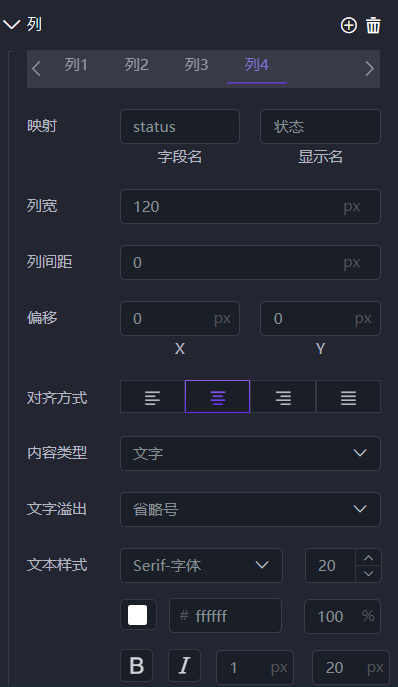Open the white text color swatch
This screenshot has width=398, height=687.
click(138, 615)
